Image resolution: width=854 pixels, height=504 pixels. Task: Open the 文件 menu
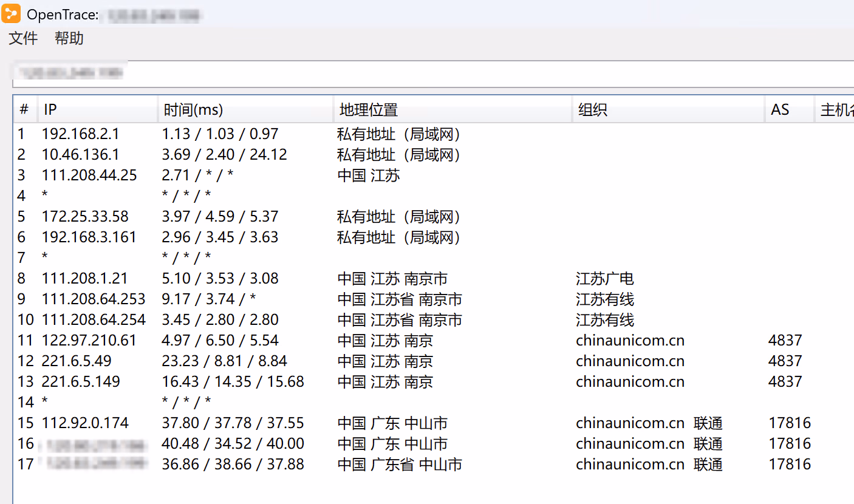(23, 39)
